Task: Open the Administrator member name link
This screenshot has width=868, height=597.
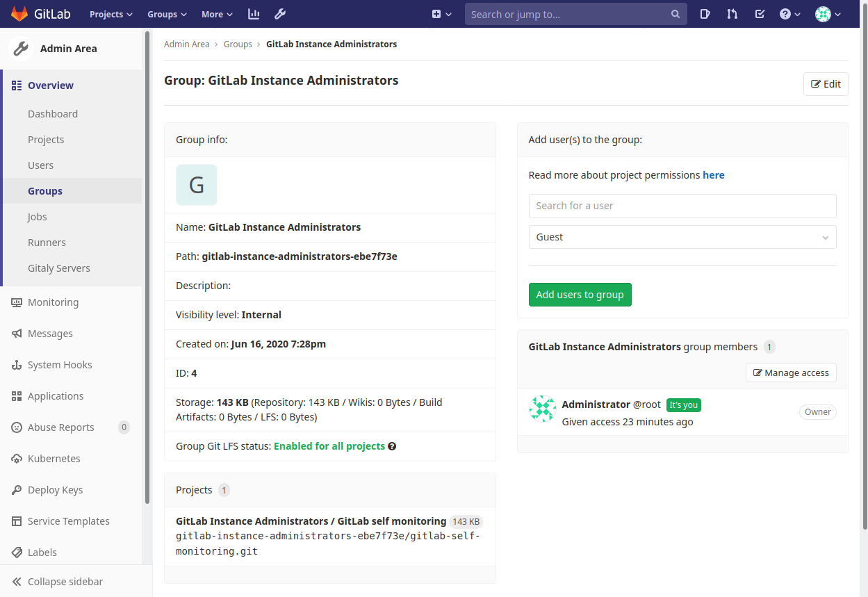Action: click(596, 404)
